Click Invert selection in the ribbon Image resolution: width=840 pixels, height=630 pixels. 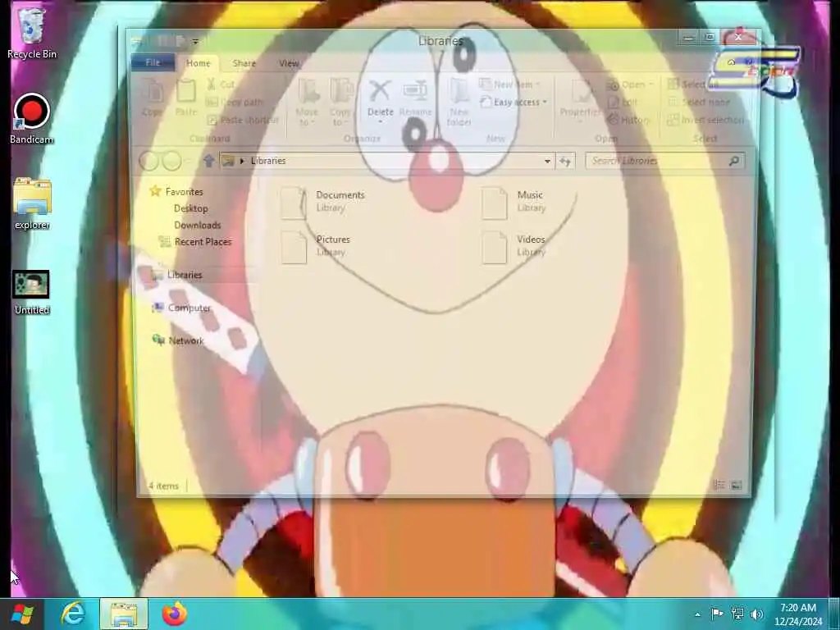click(x=705, y=120)
